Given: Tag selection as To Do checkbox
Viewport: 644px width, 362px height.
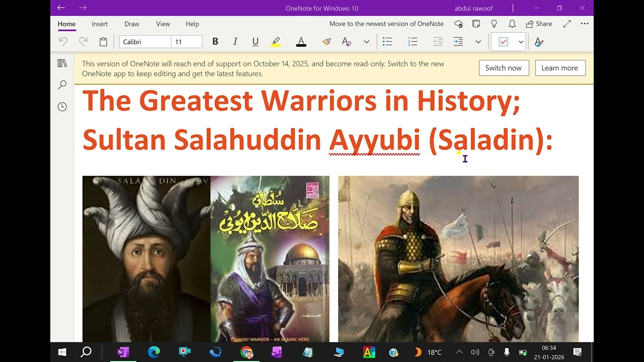Looking at the screenshot, I should (x=504, y=42).
